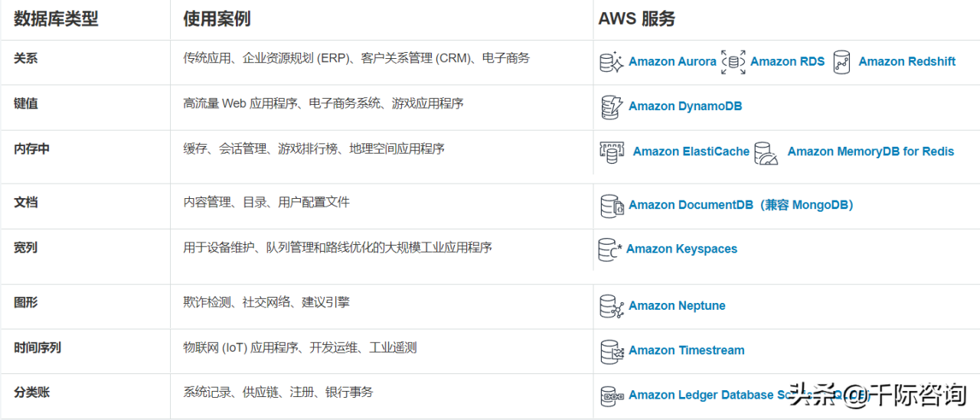Click the Amazon MemoryDB for Redis icon

pyautogui.click(x=766, y=153)
